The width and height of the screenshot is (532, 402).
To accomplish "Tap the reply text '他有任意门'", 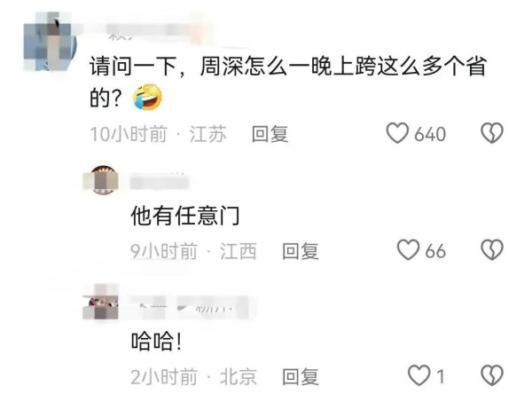I will [x=185, y=216].
